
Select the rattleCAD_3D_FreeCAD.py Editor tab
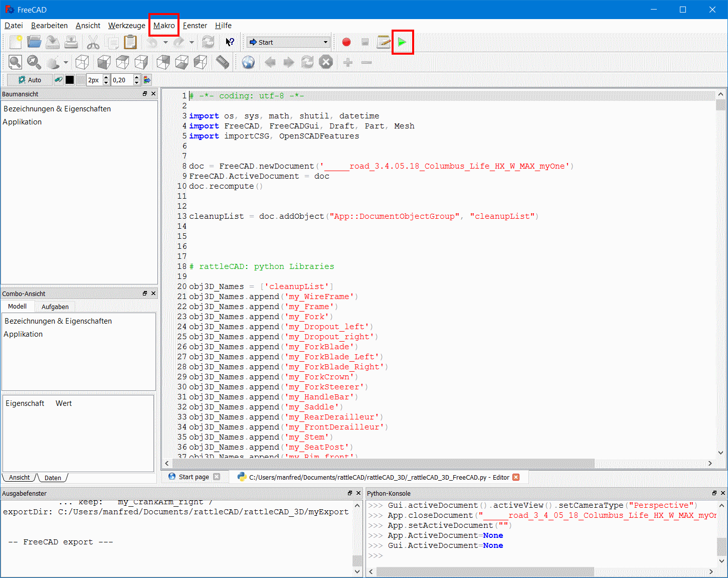point(379,477)
